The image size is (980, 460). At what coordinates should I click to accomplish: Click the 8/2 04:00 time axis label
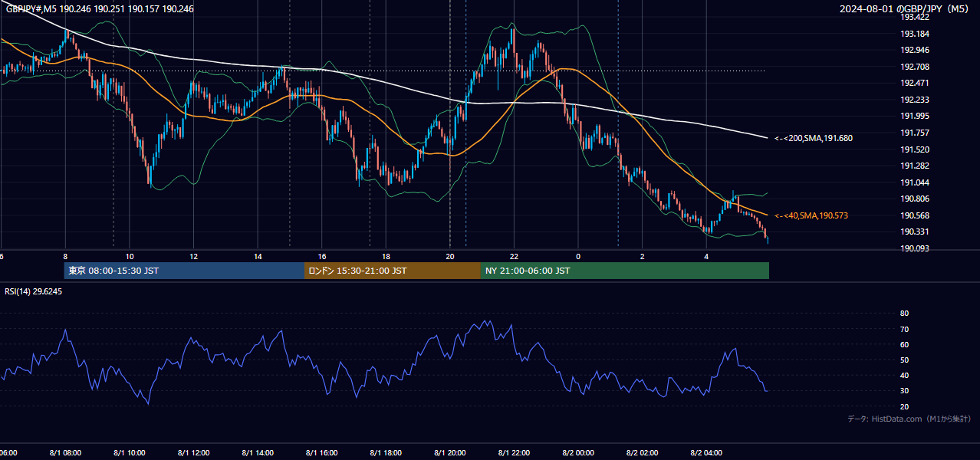[x=706, y=453]
